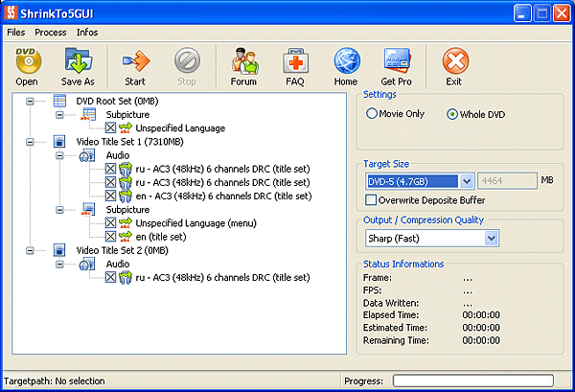Click Video Title Set 2 film icon
This screenshot has height=392, width=575.
(59, 250)
